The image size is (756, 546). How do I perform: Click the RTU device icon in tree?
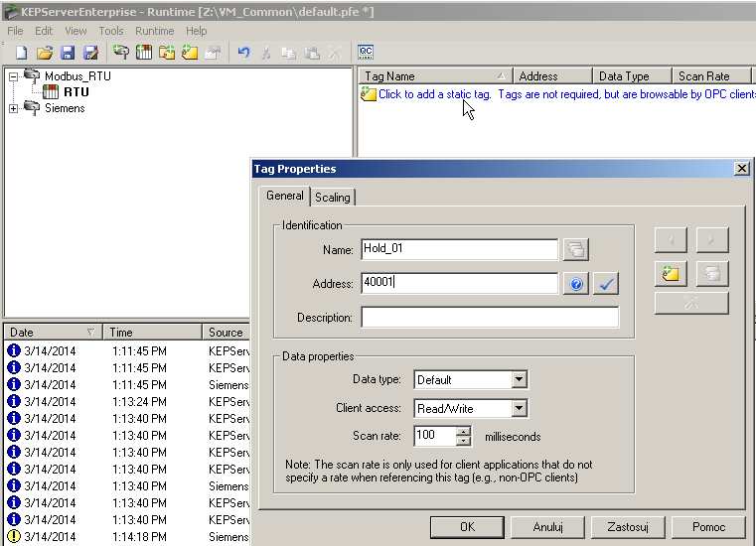click(x=51, y=91)
